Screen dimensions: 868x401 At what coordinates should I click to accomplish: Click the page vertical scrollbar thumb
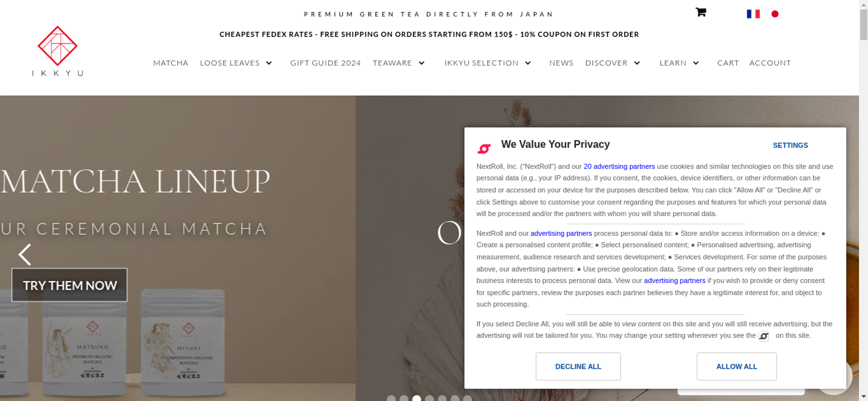[x=864, y=24]
